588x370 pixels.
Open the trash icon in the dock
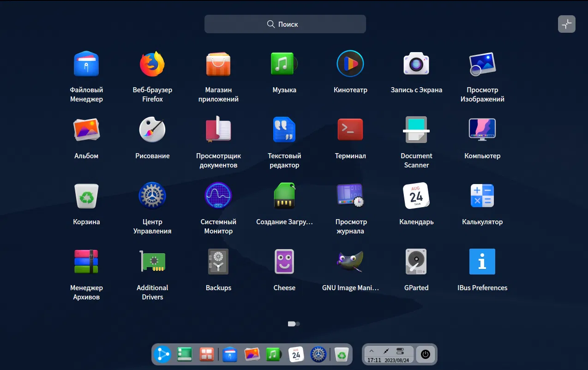[x=341, y=354]
